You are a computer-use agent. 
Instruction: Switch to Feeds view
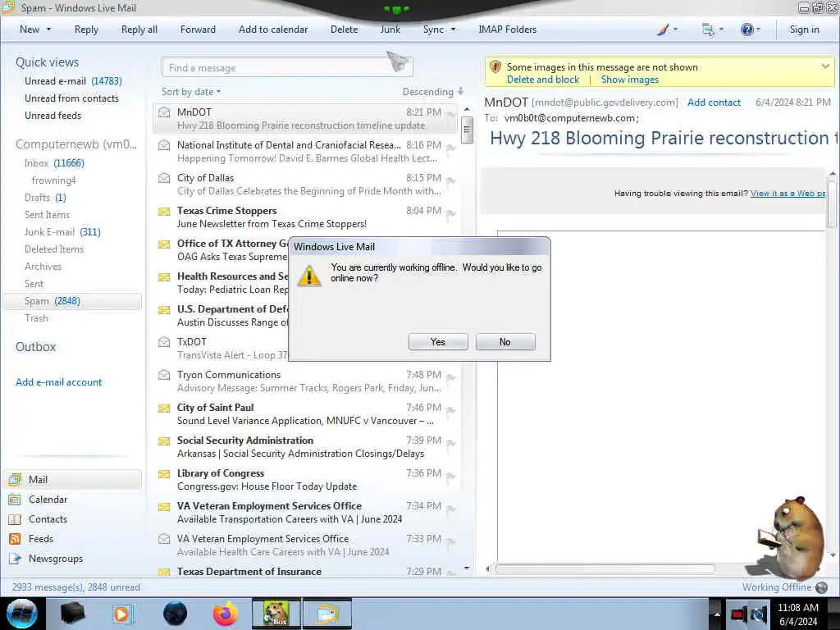[41, 538]
